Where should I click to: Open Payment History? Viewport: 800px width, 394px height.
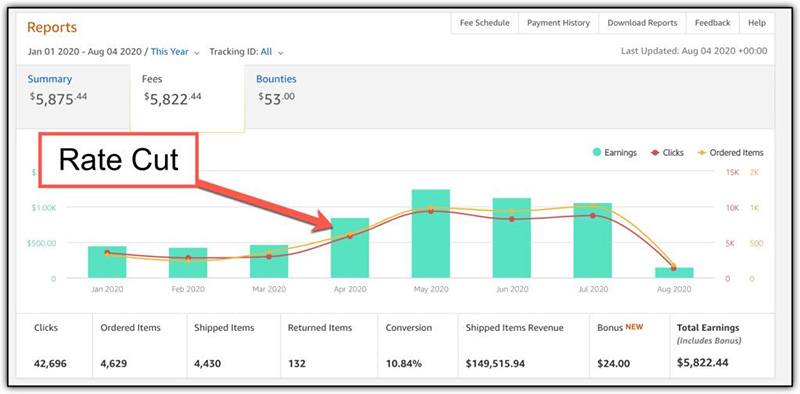(558, 23)
